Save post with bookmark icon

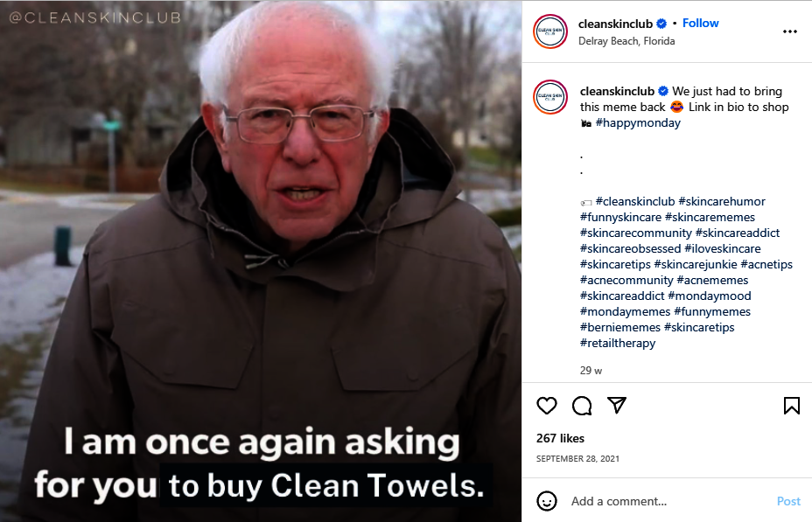point(791,406)
